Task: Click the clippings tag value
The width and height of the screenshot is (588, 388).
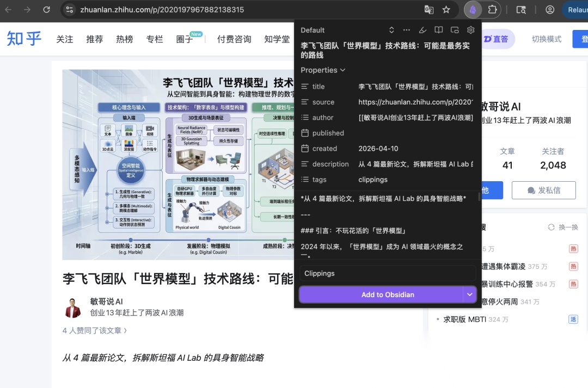Action: pos(373,180)
